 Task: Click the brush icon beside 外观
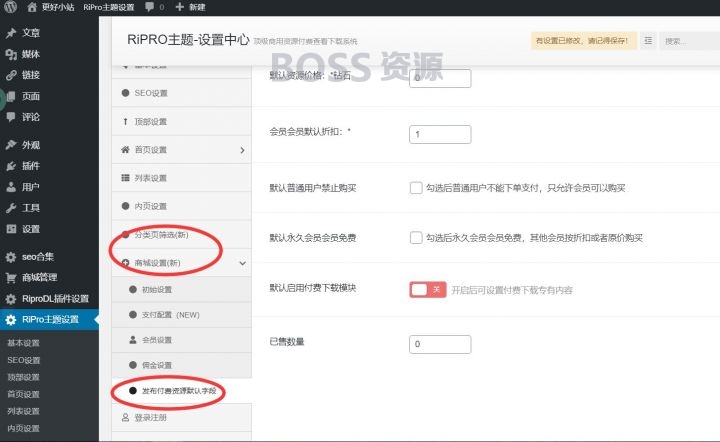tap(11, 145)
